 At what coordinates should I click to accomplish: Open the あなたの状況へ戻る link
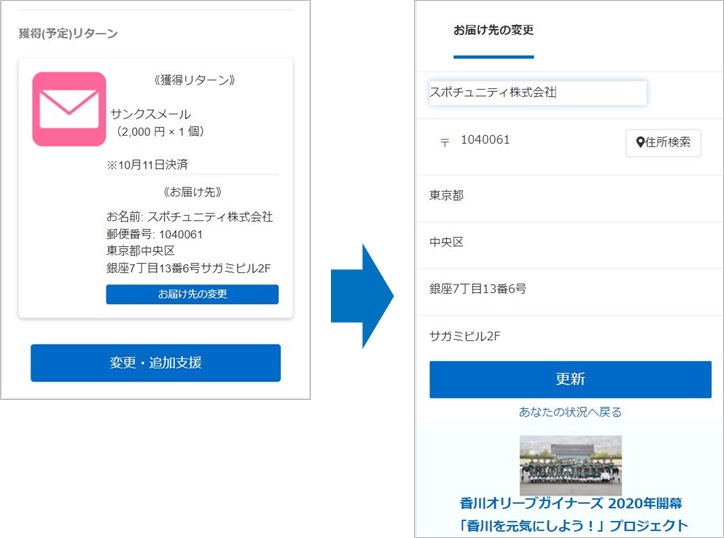[570, 412]
